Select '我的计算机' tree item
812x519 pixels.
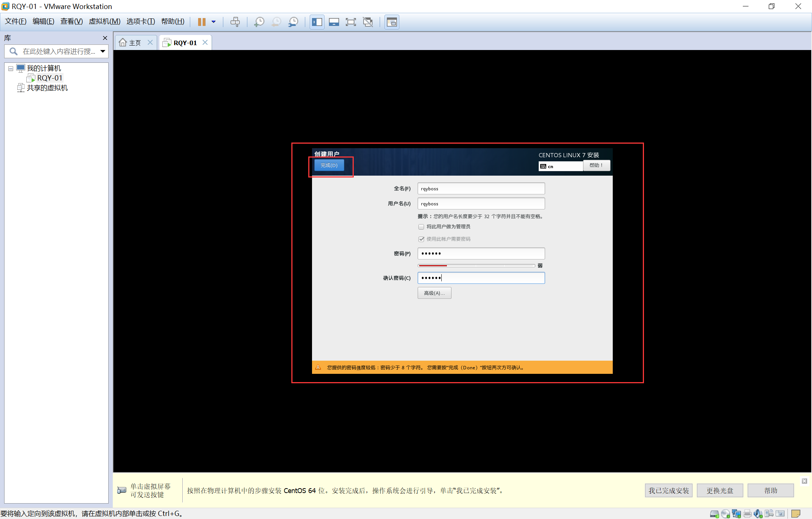[44, 68]
